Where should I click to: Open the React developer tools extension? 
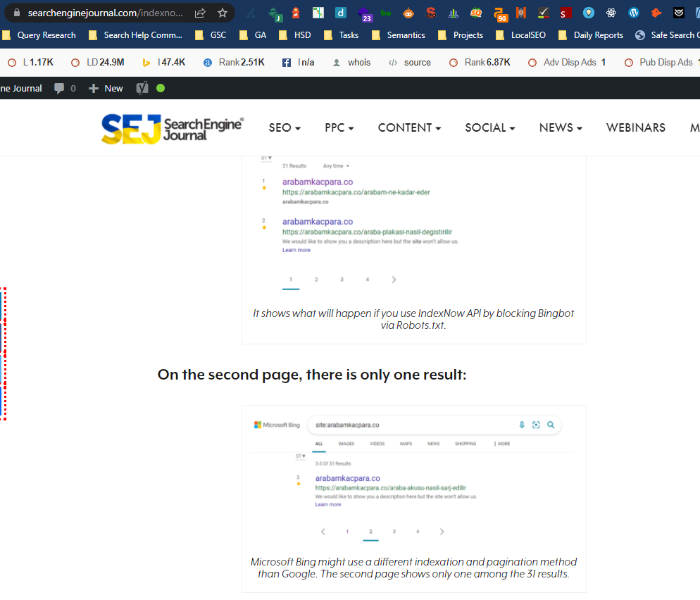coord(611,13)
